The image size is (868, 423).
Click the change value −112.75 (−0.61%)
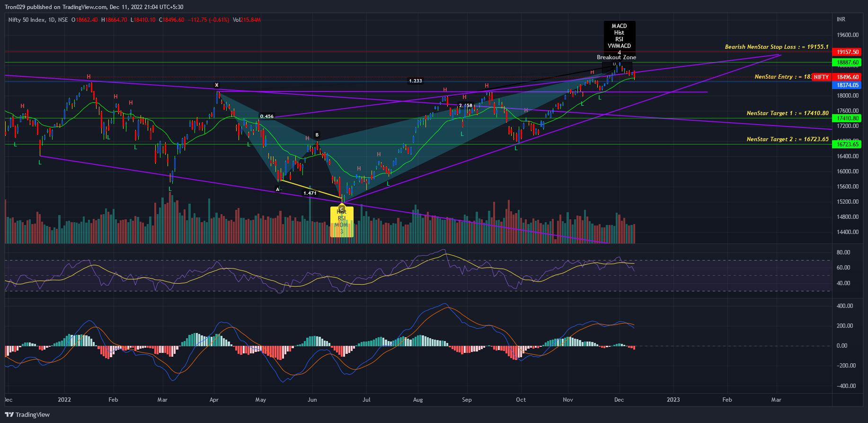click(x=208, y=20)
